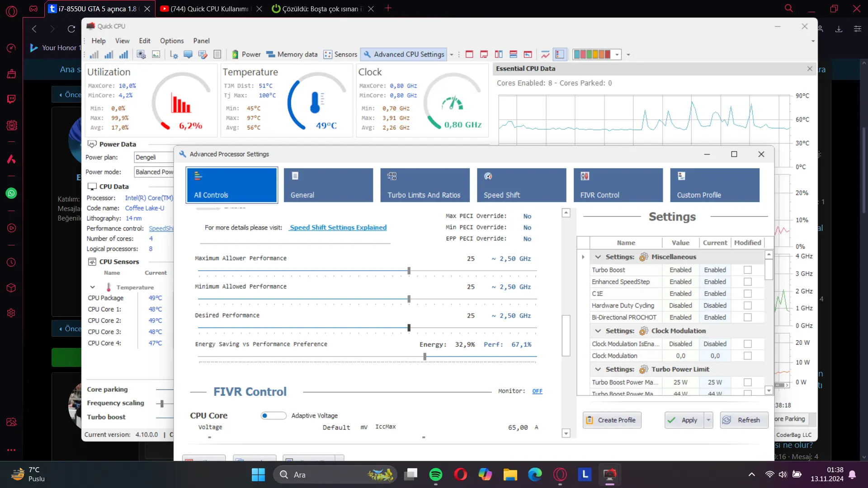868x488 pixels.
Task: Open the Speed Shift tile
Action: [521, 185]
